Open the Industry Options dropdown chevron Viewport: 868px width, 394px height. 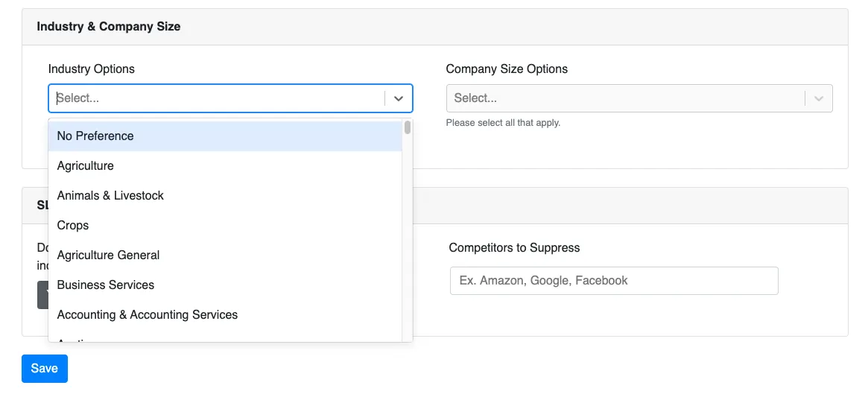click(x=399, y=98)
